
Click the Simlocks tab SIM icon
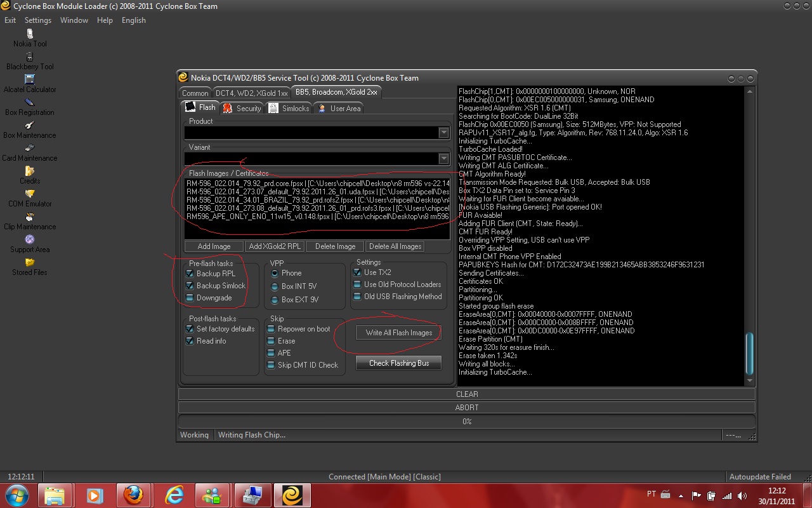click(273, 108)
